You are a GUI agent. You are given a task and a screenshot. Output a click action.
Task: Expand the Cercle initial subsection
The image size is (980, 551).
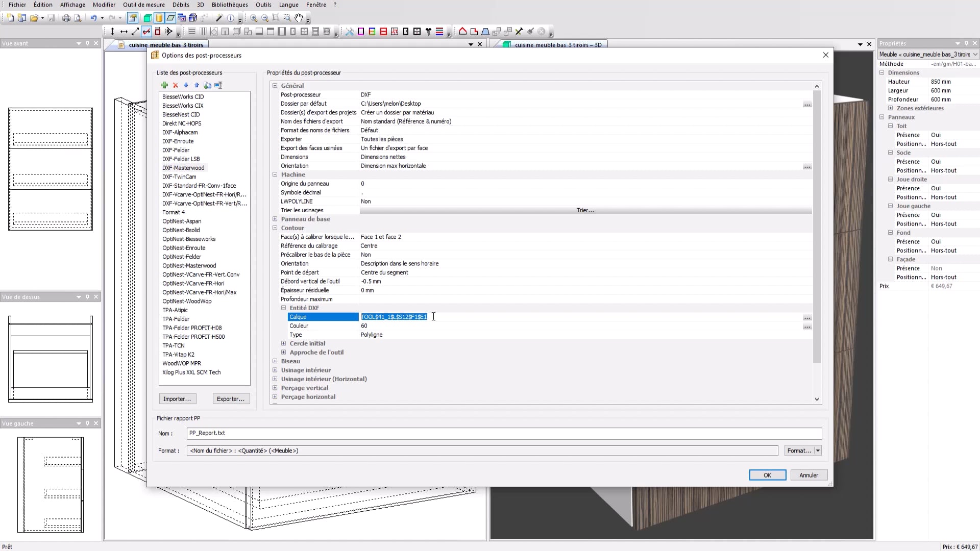coord(284,343)
